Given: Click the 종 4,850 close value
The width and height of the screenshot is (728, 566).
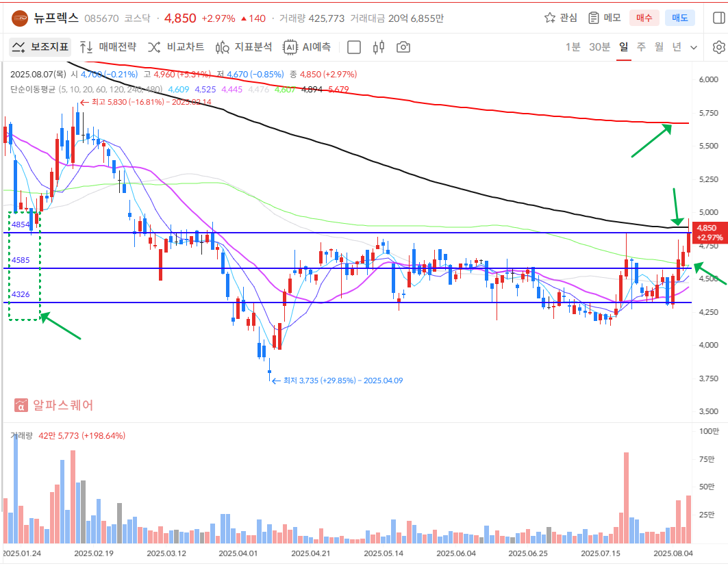Looking at the screenshot, I should tap(323, 74).
